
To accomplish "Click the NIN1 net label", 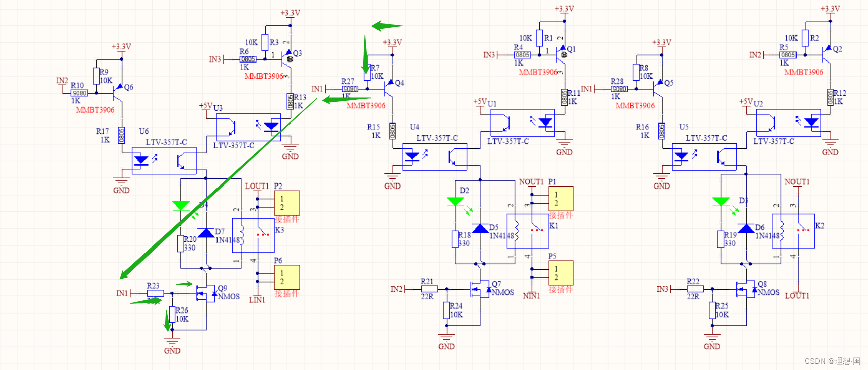I will [x=531, y=296].
